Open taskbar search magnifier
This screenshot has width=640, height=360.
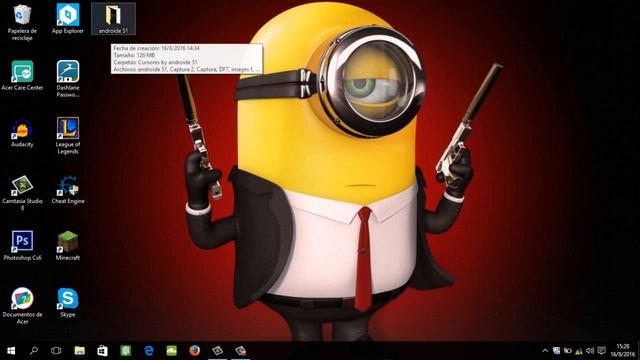tap(34, 351)
